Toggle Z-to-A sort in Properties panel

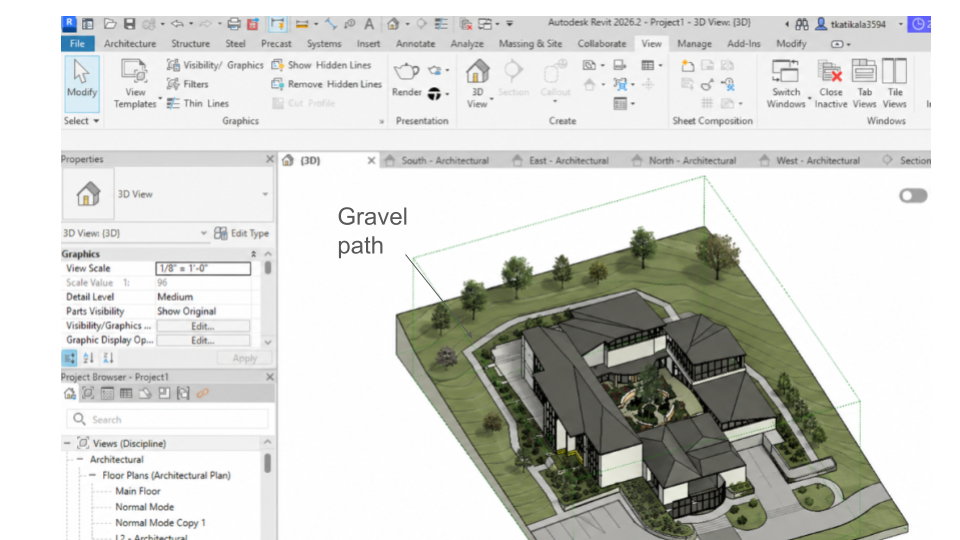click(108, 358)
